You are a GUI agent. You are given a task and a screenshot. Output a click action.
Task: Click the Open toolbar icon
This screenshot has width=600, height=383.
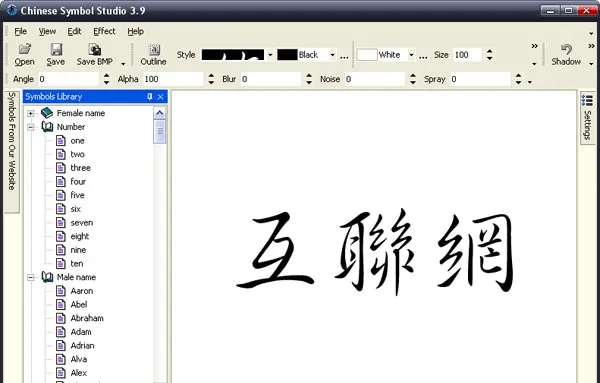pos(25,49)
